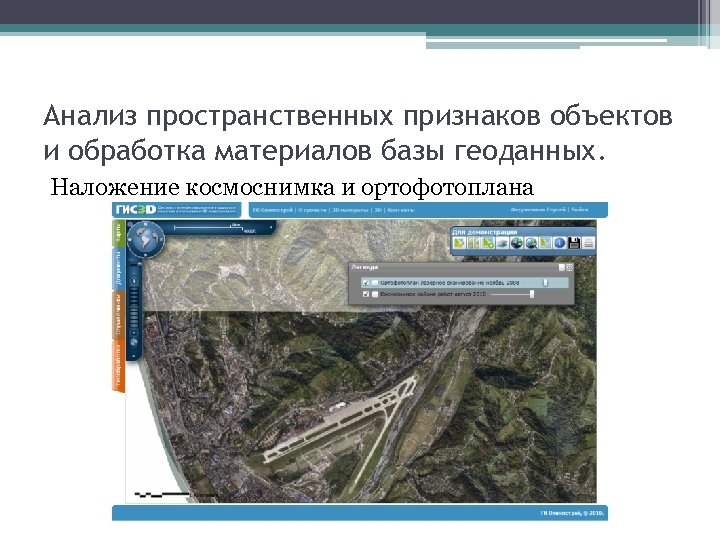Image resolution: width=720 pixels, height=540 pixels.
Task: Close the legend panel
Action: pyautogui.click(x=569, y=267)
